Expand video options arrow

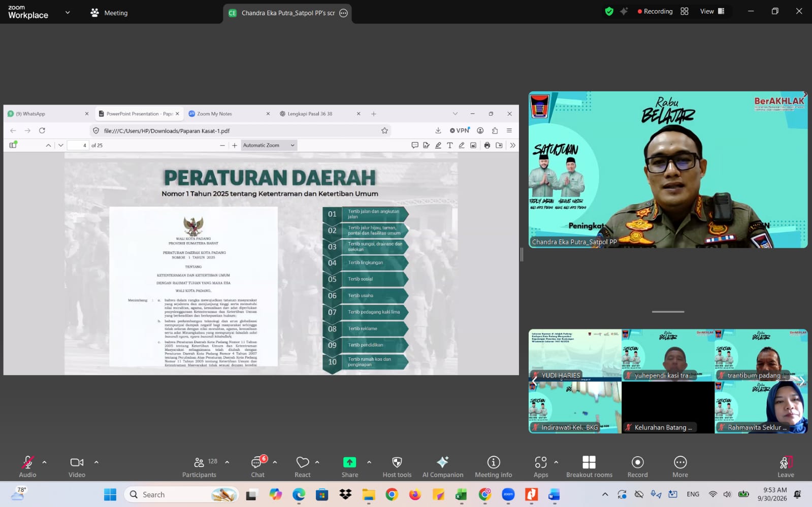coord(96,462)
